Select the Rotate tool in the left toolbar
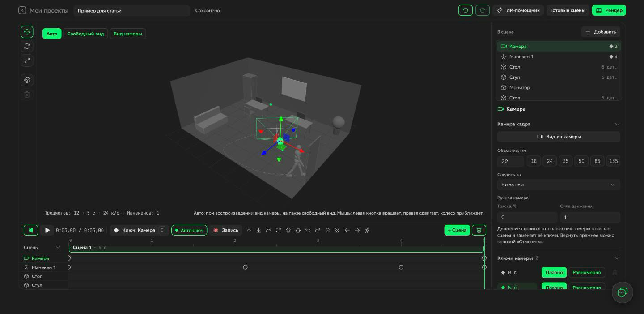 pos(27,46)
